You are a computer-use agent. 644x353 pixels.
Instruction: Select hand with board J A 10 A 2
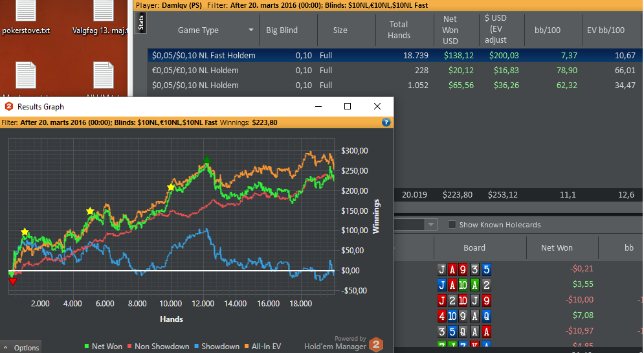(x=464, y=285)
